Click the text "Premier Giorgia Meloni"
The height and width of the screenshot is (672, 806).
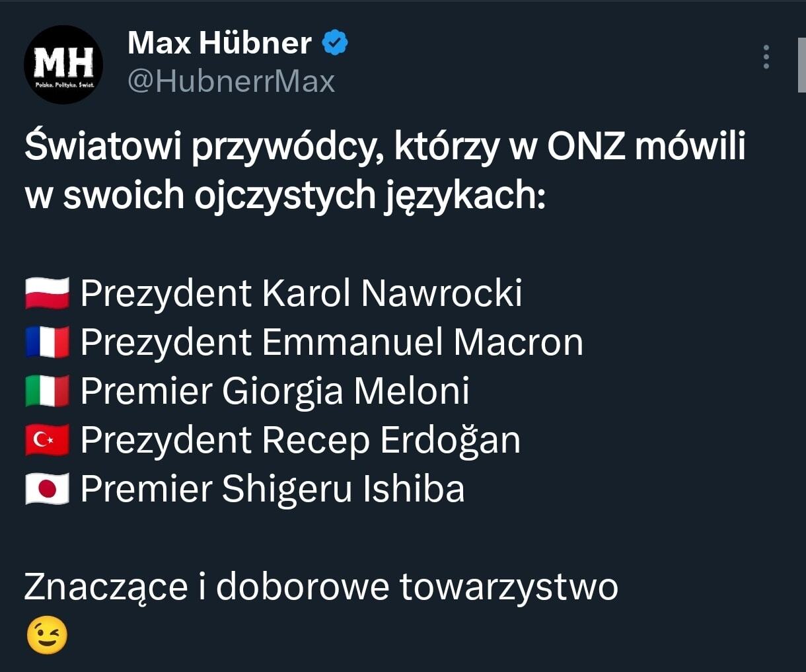pyautogui.click(x=275, y=391)
